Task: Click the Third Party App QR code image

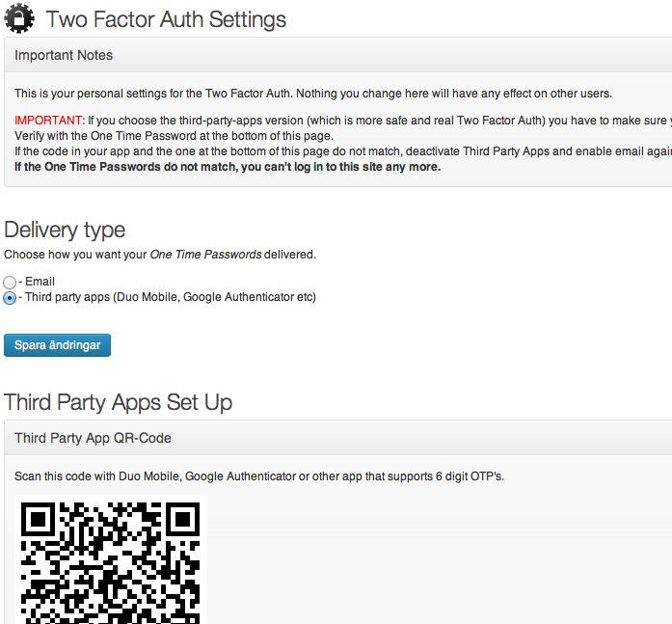Action: pos(111,560)
